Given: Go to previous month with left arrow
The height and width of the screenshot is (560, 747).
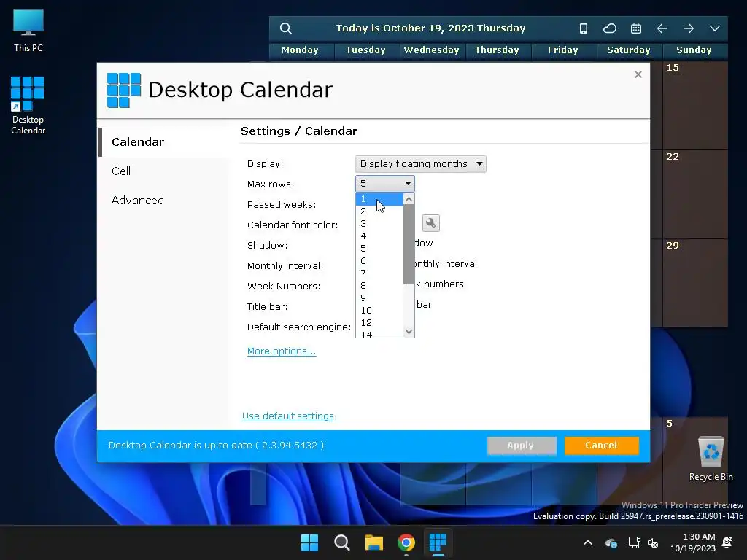Looking at the screenshot, I should 662,28.
